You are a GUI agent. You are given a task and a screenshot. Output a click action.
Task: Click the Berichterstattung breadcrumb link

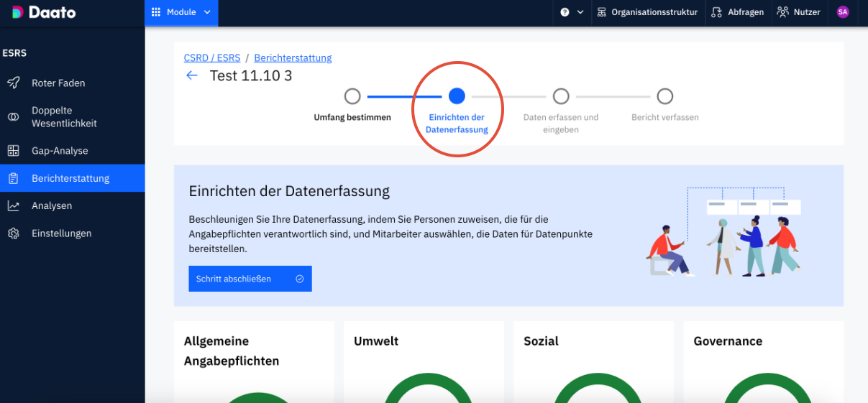(293, 57)
